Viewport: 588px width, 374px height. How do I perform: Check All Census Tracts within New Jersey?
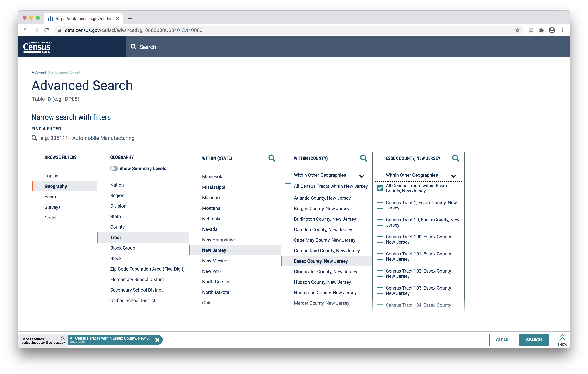click(288, 186)
